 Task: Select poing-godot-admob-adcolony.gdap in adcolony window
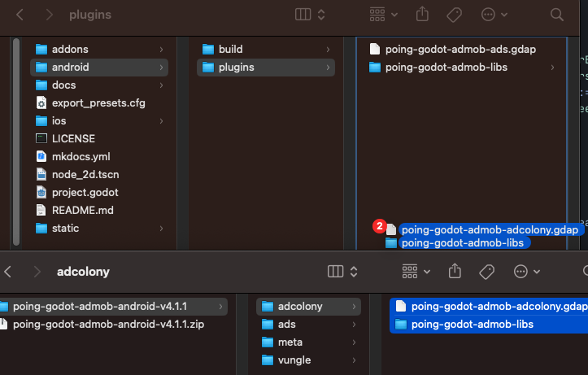click(489, 307)
